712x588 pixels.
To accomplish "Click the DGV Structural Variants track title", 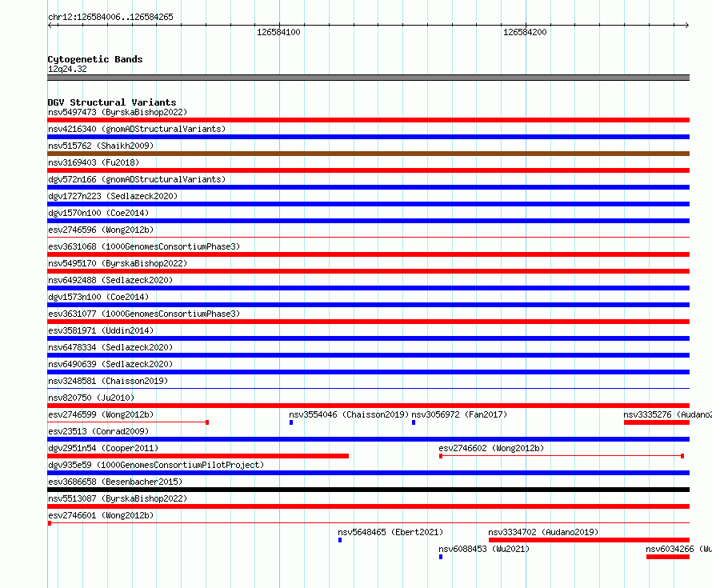I will [112, 102].
